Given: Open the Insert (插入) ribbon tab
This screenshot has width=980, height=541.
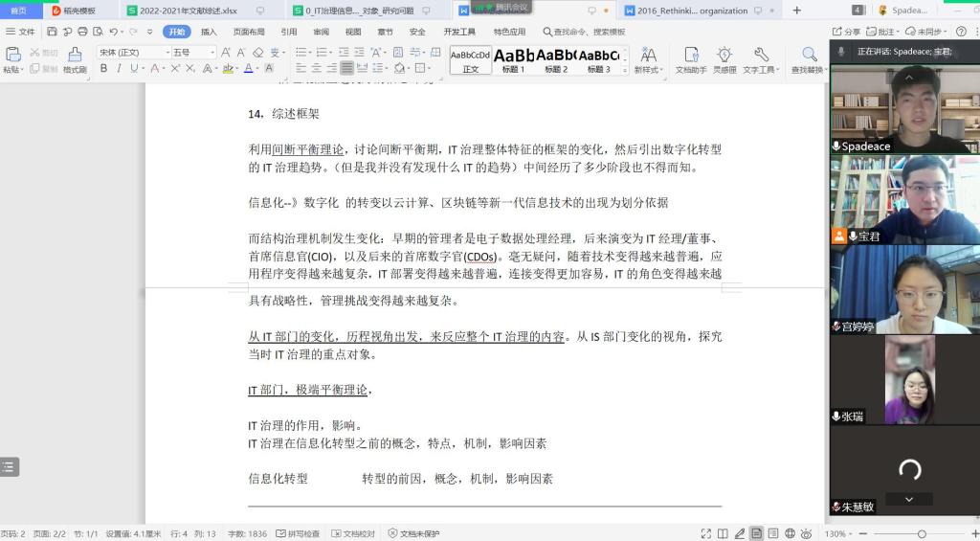Looking at the screenshot, I should (x=209, y=32).
